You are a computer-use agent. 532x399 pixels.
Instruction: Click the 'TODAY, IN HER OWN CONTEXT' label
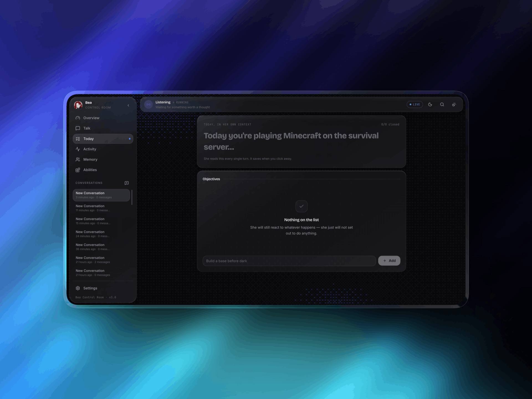[x=227, y=124]
